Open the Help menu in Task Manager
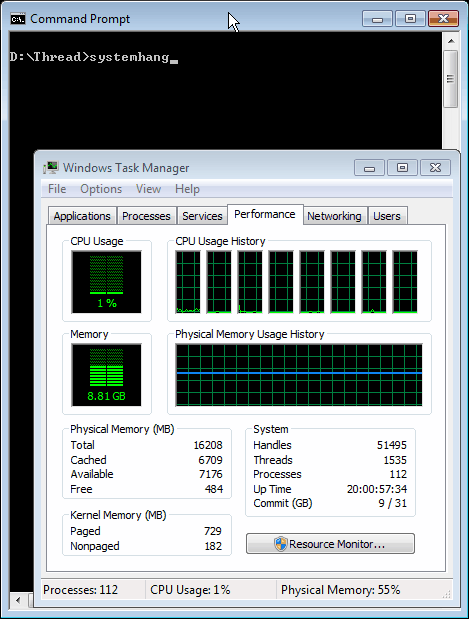469x619 pixels. [x=187, y=189]
